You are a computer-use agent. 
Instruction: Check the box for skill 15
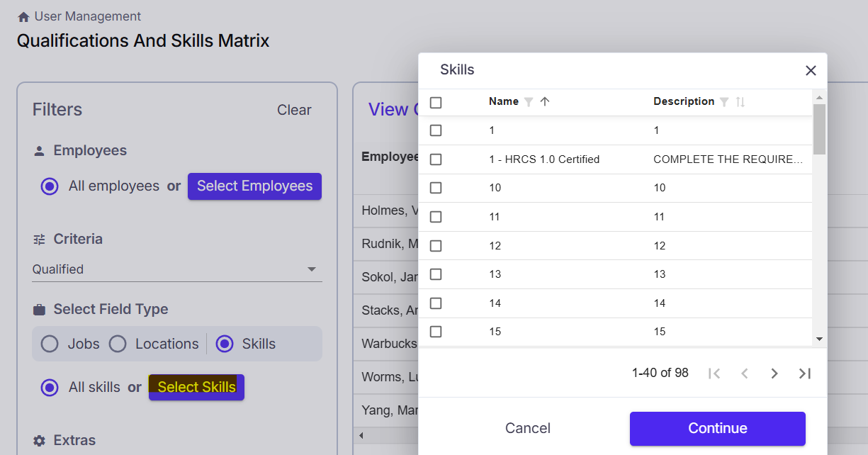coord(436,332)
